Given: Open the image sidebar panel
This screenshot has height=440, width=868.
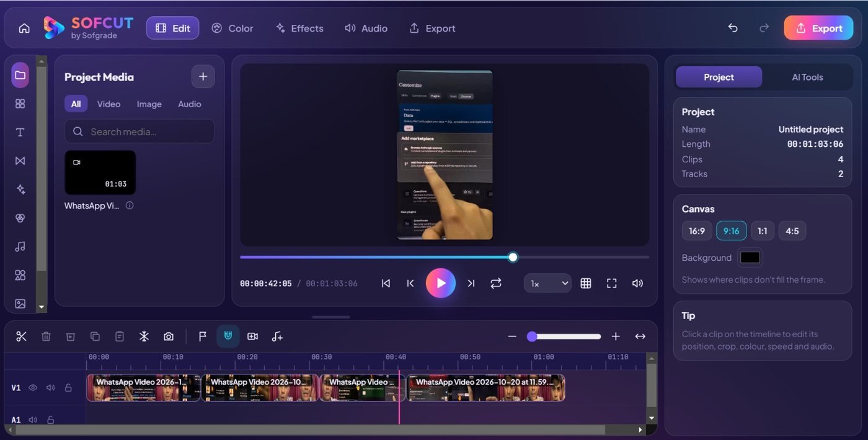Looking at the screenshot, I should [20, 304].
